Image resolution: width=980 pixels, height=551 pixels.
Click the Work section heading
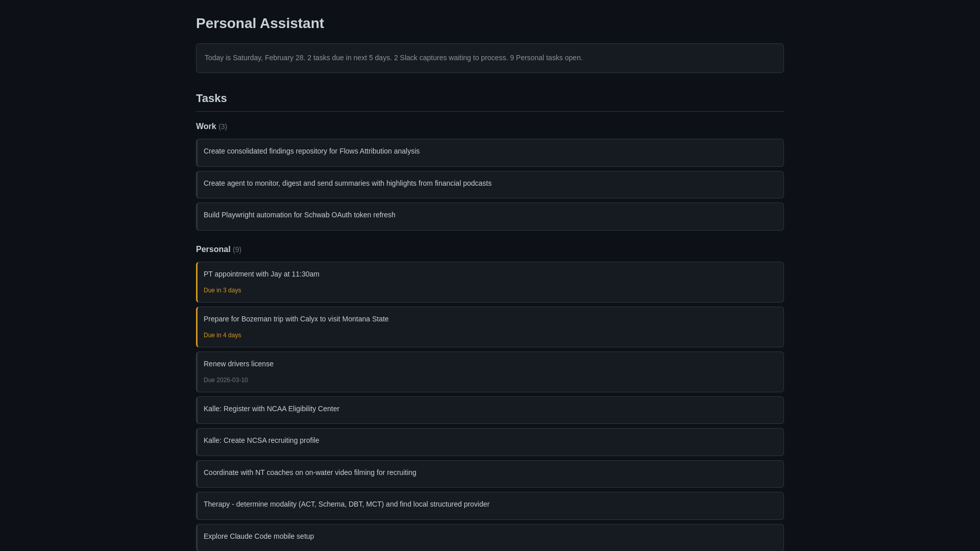(x=206, y=127)
